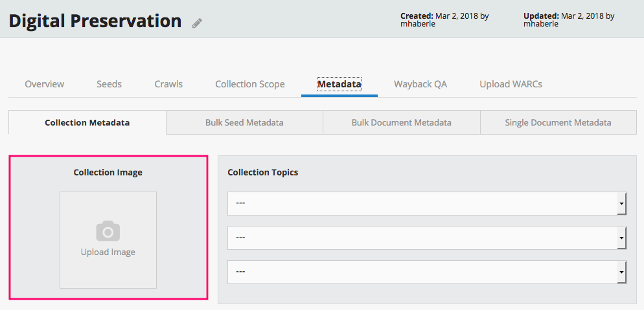Open the Overview tab
This screenshot has height=310, width=644.
pyautogui.click(x=44, y=84)
